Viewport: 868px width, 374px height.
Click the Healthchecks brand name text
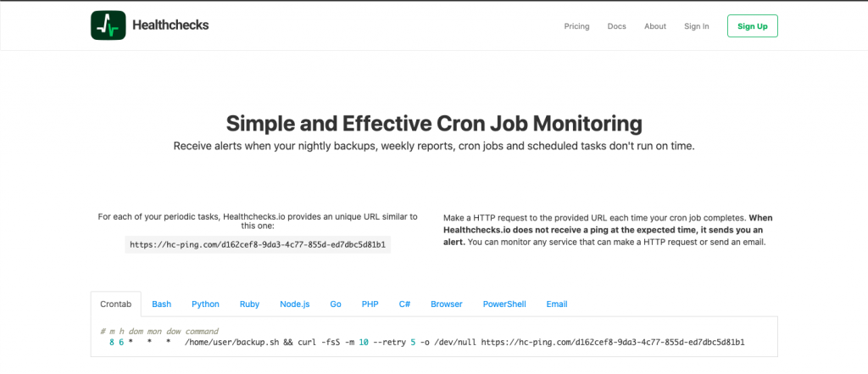[170, 25]
